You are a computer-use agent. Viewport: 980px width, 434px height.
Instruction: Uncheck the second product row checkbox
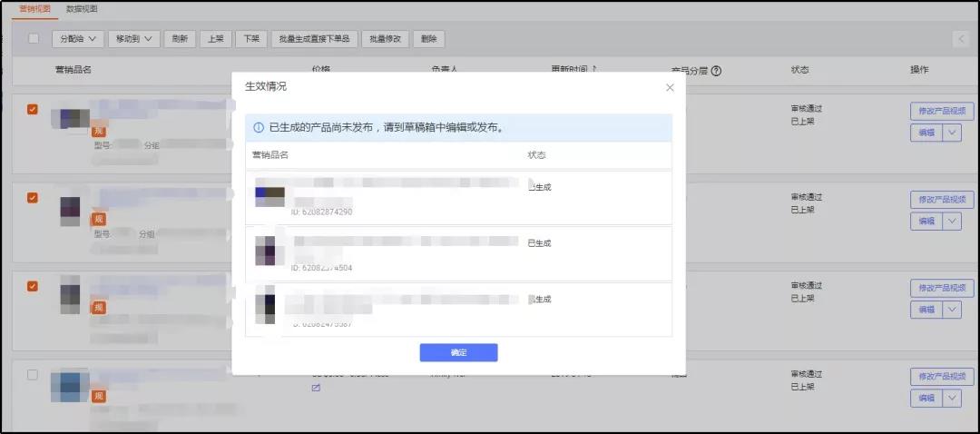(x=33, y=198)
